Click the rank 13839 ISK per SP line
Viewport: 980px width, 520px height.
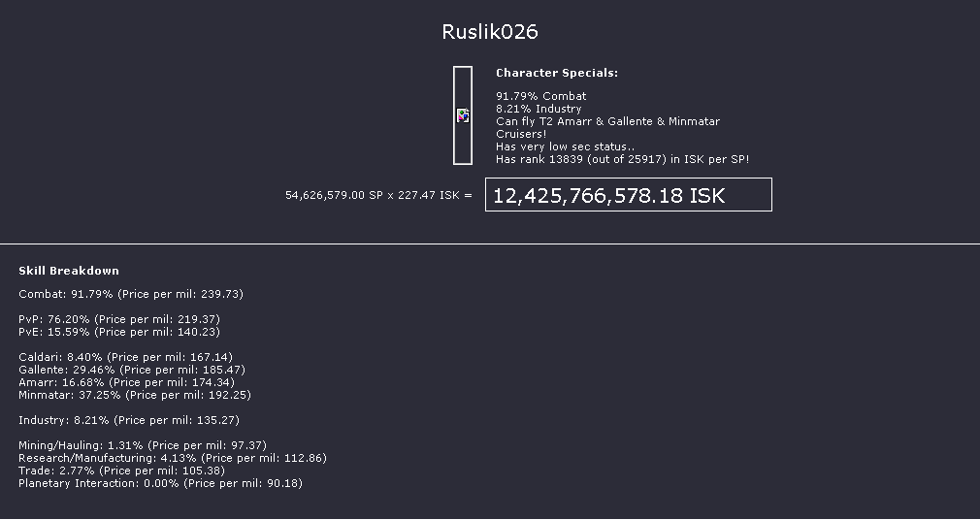click(x=623, y=159)
